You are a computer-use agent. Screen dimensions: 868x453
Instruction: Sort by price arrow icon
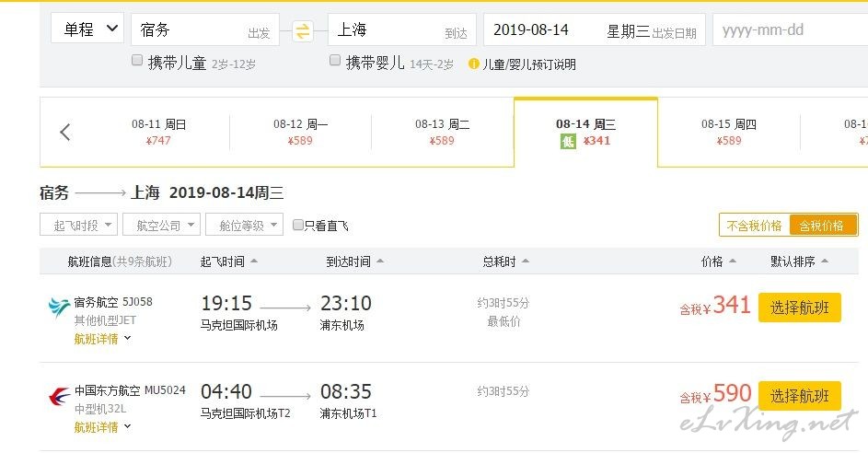click(x=733, y=261)
